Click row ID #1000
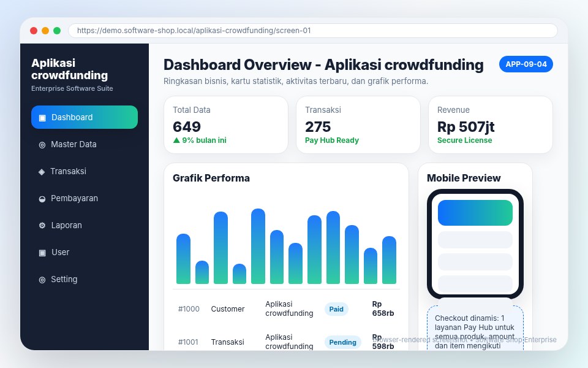 (x=189, y=309)
